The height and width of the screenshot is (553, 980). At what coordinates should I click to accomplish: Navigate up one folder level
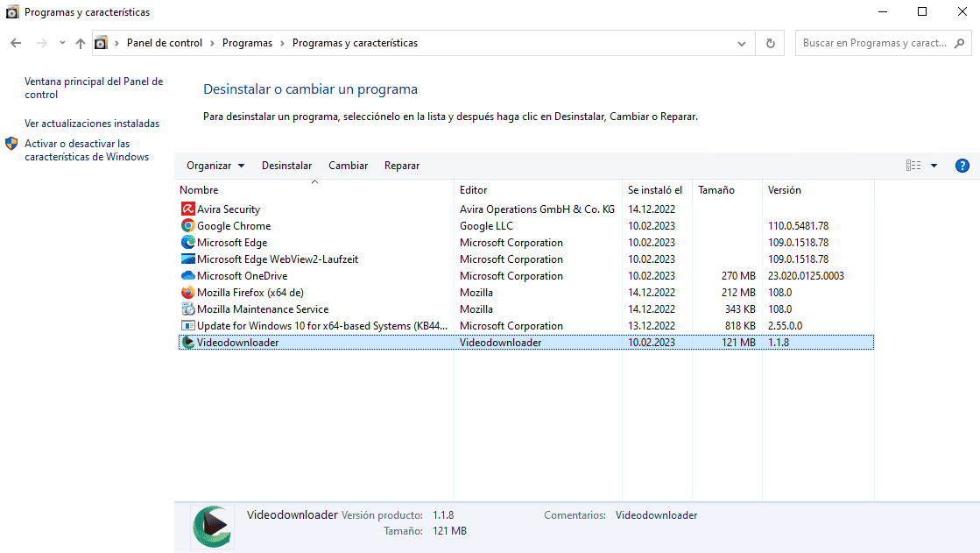(x=79, y=42)
